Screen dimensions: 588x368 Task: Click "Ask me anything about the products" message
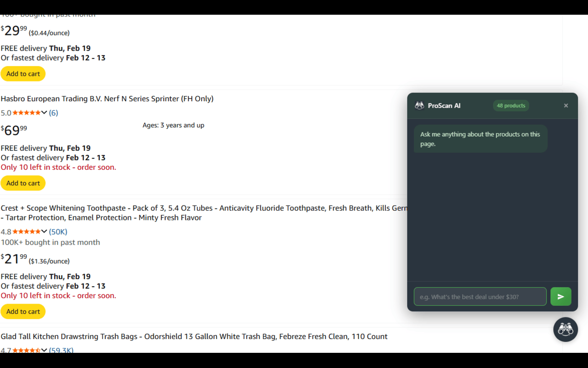pos(480,139)
